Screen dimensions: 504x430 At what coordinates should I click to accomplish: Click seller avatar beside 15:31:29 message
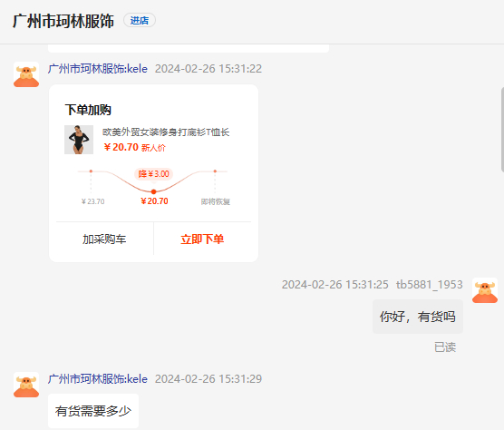26,385
